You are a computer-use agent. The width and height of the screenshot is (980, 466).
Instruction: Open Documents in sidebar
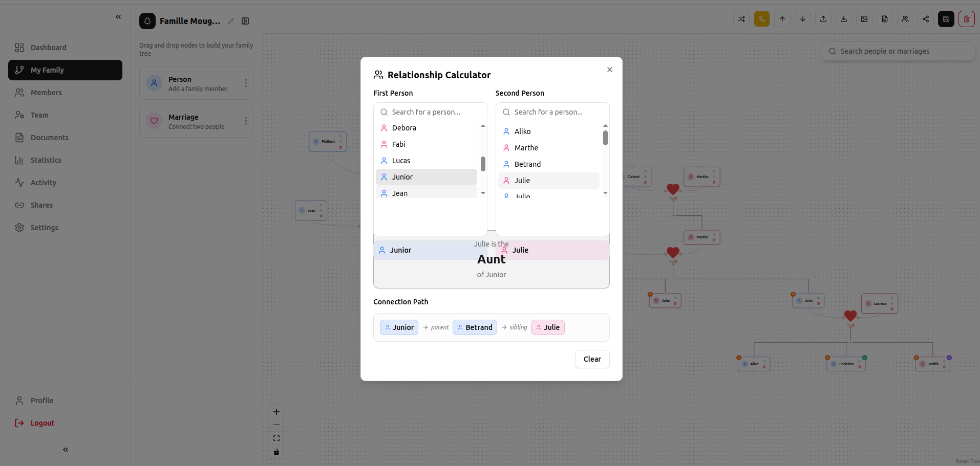(x=65, y=138)
